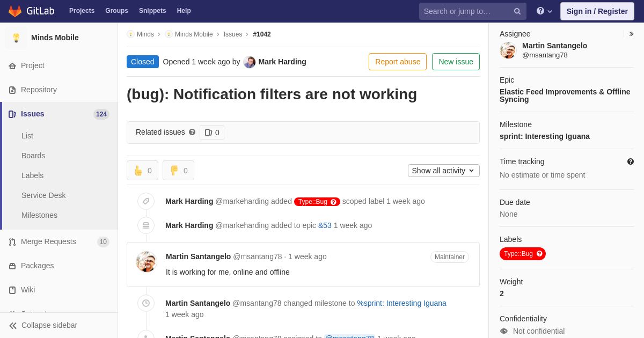Click Sign in / Register button
Viewport: 644px width, 338px height.
[597, 11]
